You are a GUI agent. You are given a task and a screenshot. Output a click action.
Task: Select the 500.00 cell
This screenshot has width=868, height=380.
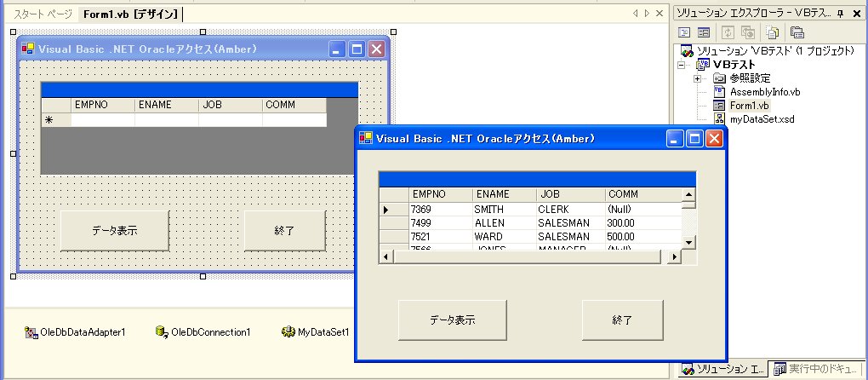point(644,237)
